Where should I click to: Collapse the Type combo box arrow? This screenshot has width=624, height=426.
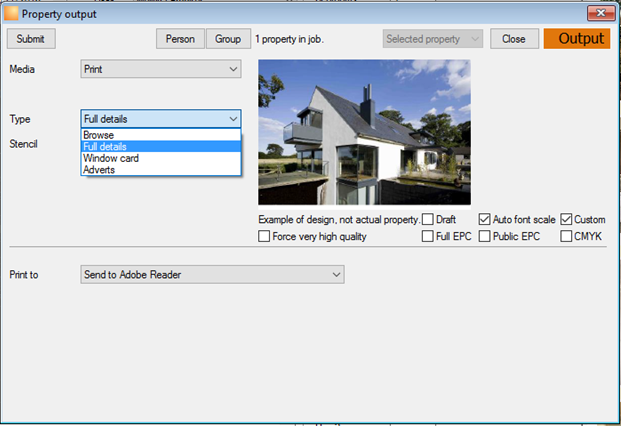click(233, 119)
